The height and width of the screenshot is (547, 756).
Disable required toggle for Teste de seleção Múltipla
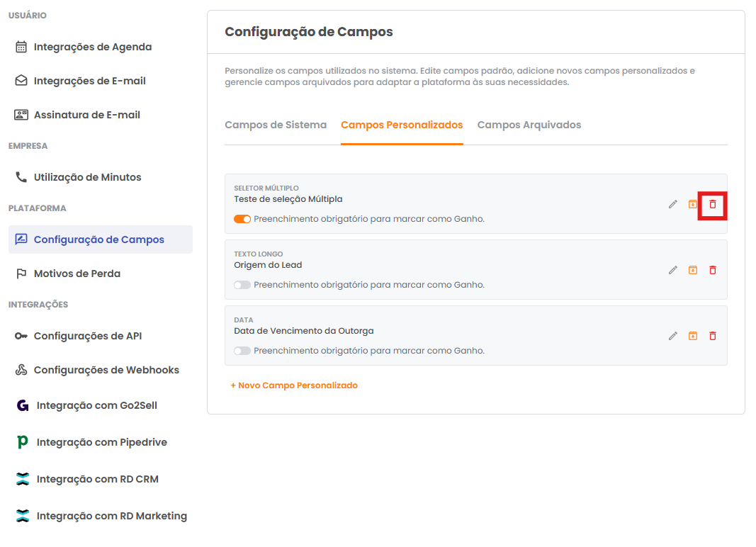tap(242, 219)
